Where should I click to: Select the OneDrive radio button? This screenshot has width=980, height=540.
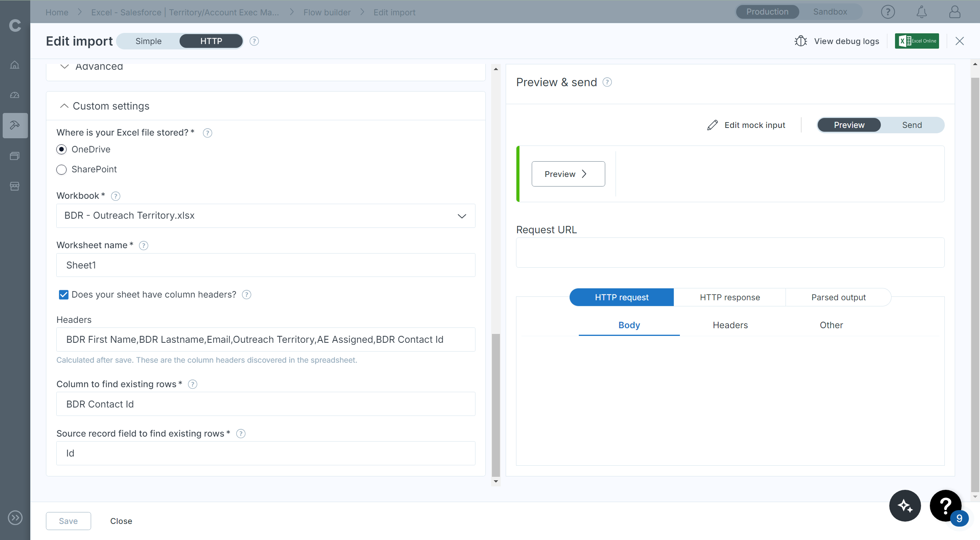[x=61, y=149]
